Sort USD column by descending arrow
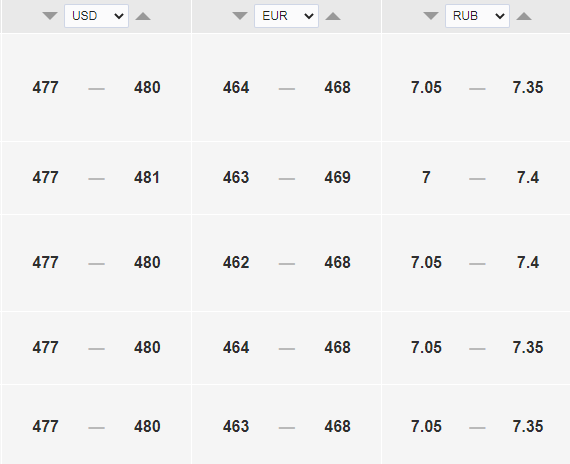This screenshot has width=570, height=464. pos(50,16)
